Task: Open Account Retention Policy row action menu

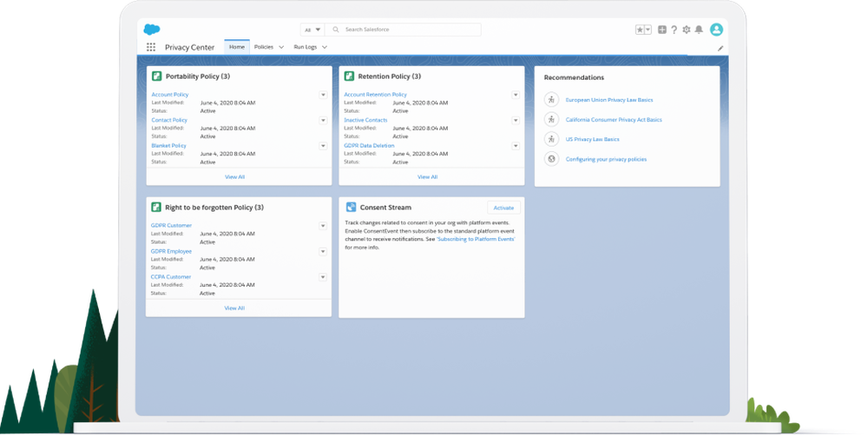Action: click(x=516, y=95)
